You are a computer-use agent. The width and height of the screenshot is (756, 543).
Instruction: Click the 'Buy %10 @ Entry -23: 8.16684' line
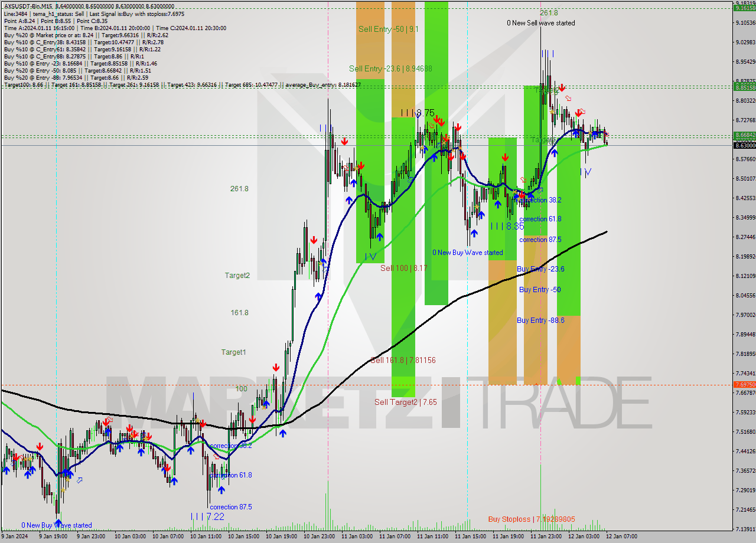(80, 63)
